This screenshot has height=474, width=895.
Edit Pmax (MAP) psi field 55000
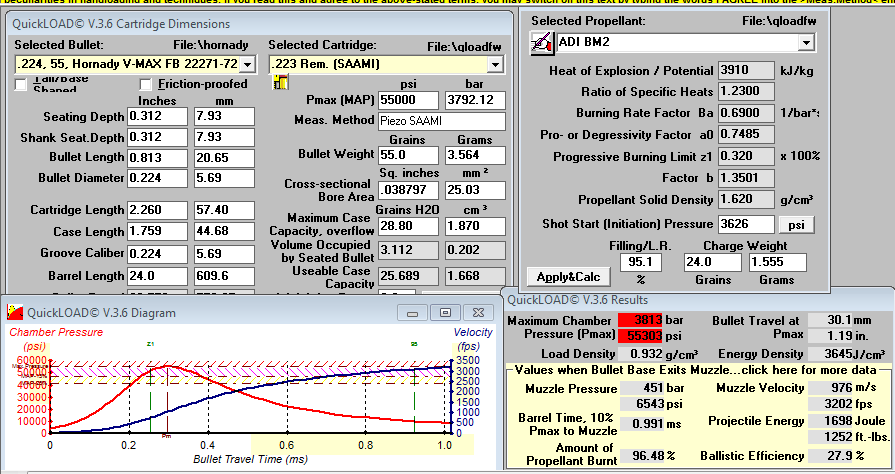coord(409,100)
